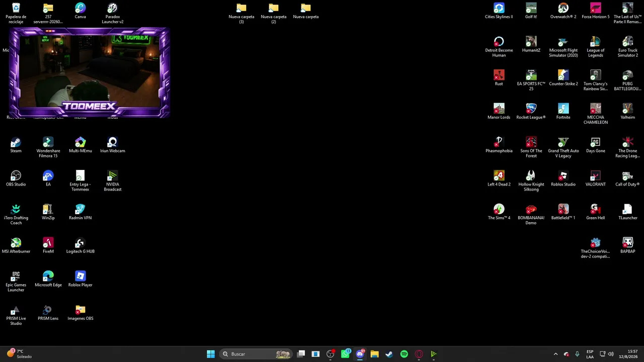Click the FiveM desktop shortcut

pos(48,245)
